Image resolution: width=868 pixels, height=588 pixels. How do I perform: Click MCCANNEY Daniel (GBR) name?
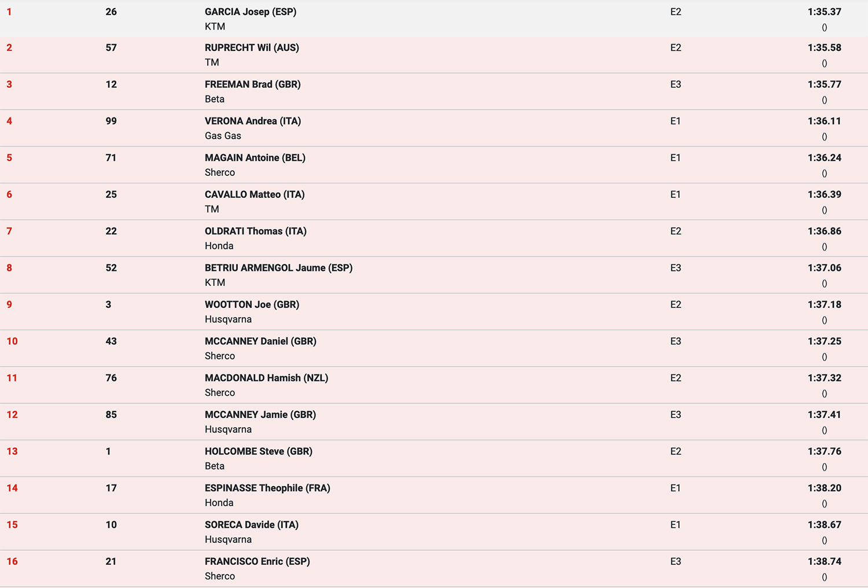pos(260,341)
